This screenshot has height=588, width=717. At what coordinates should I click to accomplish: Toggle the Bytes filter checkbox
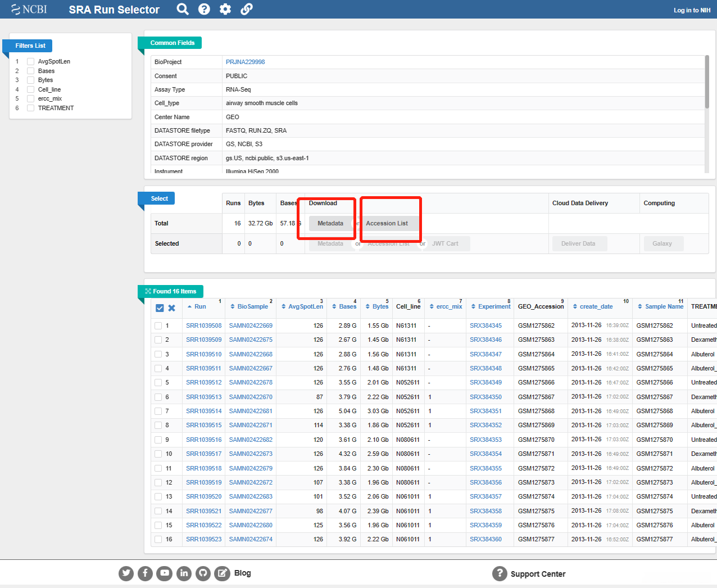31,80
